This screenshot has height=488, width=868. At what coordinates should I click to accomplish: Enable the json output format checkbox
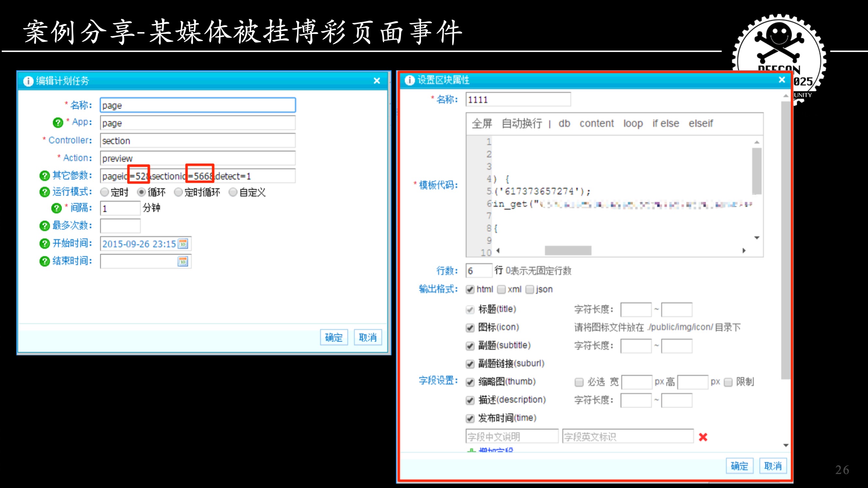coord(530,289)
